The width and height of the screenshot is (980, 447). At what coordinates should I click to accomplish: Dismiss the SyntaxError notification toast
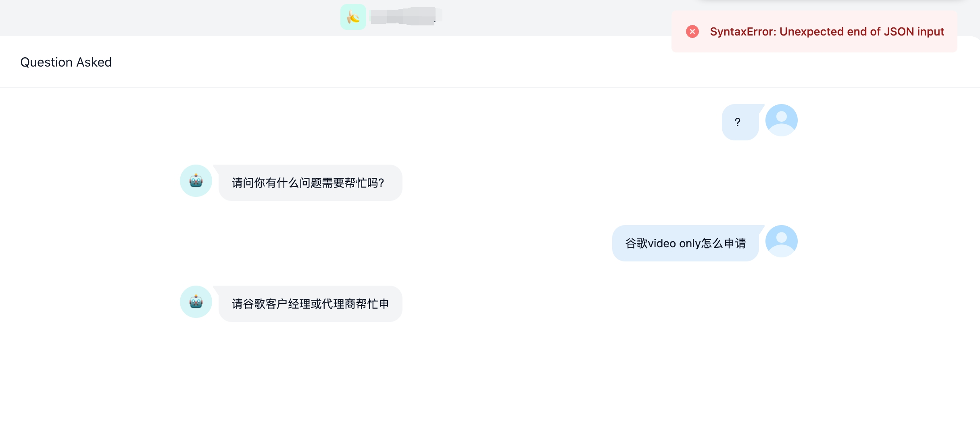click(692, 31)
